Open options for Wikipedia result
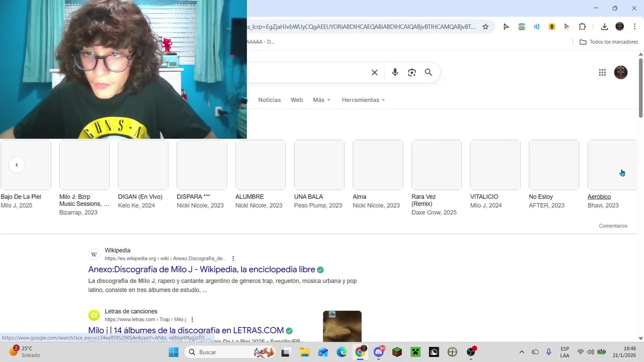The height and width of the screenshot is (362, 644). coord(233,258)
